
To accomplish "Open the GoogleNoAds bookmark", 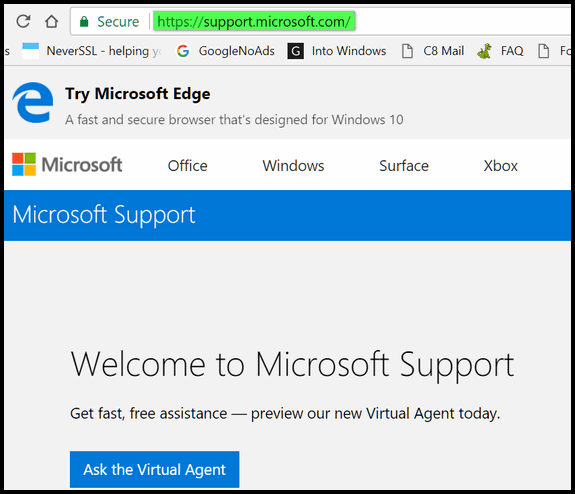I will tap(237, 51).
